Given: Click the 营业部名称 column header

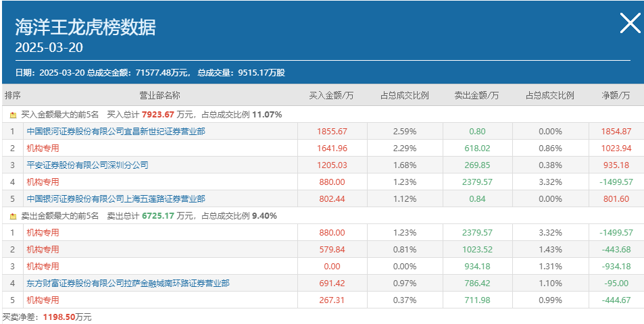Looking at the screenshot, I should click(x=159, y=96).
